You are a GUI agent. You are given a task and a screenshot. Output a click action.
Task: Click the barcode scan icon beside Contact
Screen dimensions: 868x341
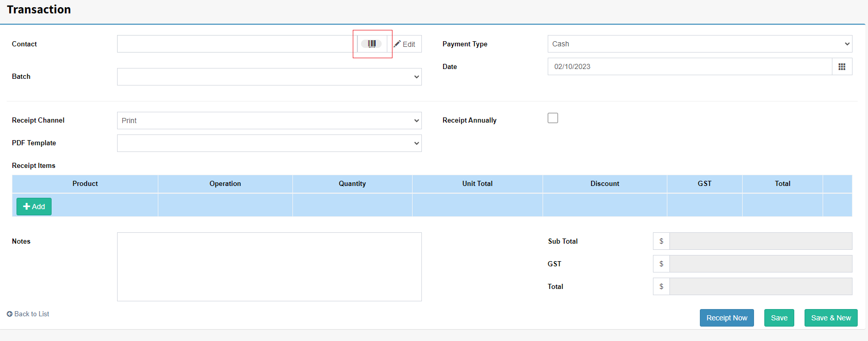point(371,44)
